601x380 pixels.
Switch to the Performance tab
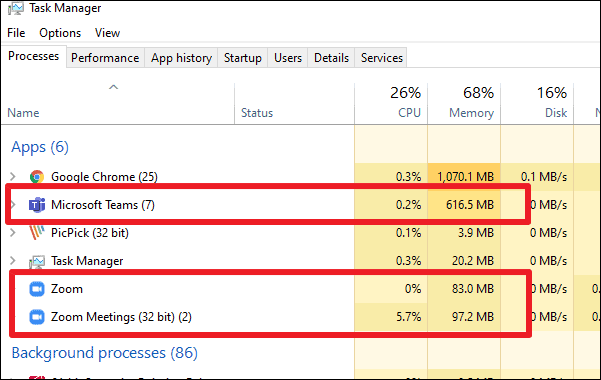[x=105, y=58]
